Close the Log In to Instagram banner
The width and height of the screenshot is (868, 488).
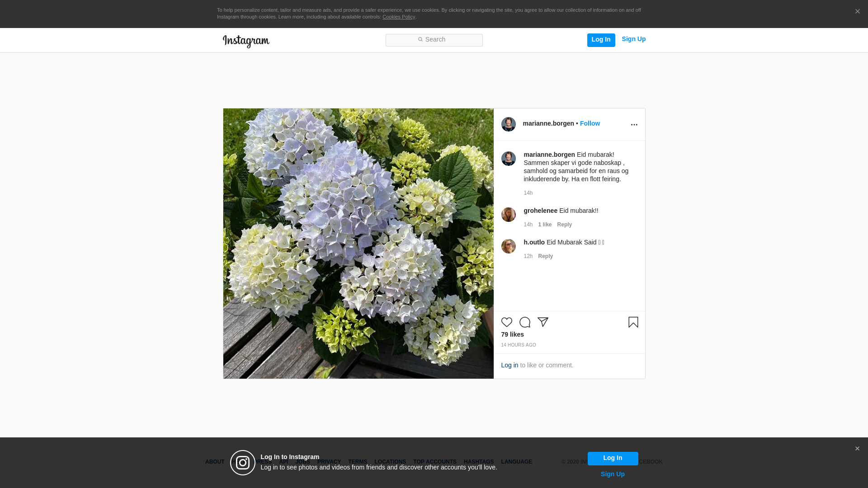pyautogui.click(x=857, y=449)
